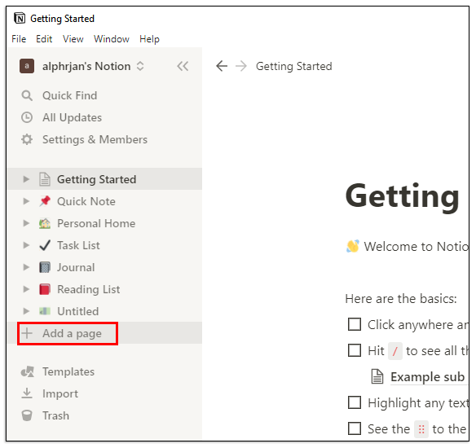Open the File menu
476x448 pixels.
click(19, 39)
